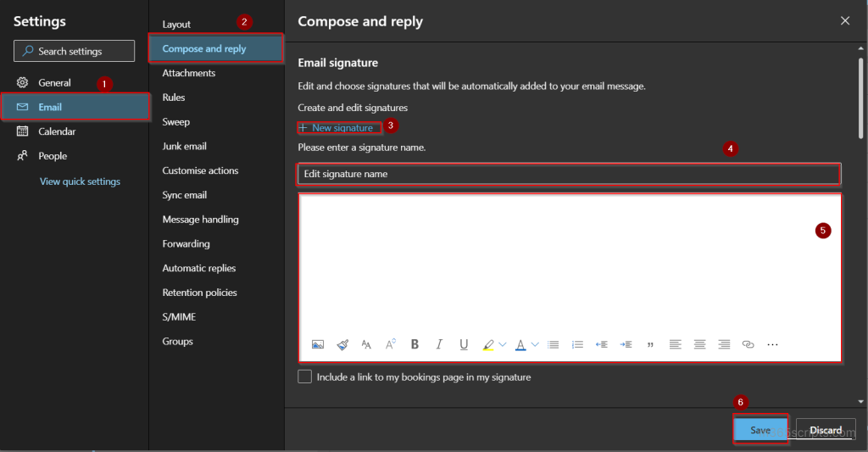Insert a numbered list in the signature
Image resolution: width=868 pixels, height=452 pixels.
(577, 344)
